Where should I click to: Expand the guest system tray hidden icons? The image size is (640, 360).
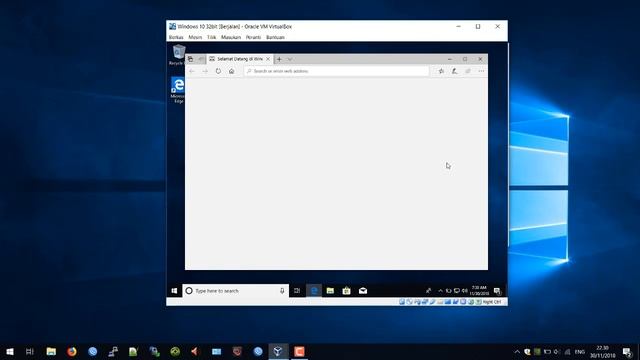pyautogui.click(x=440, y=291)
